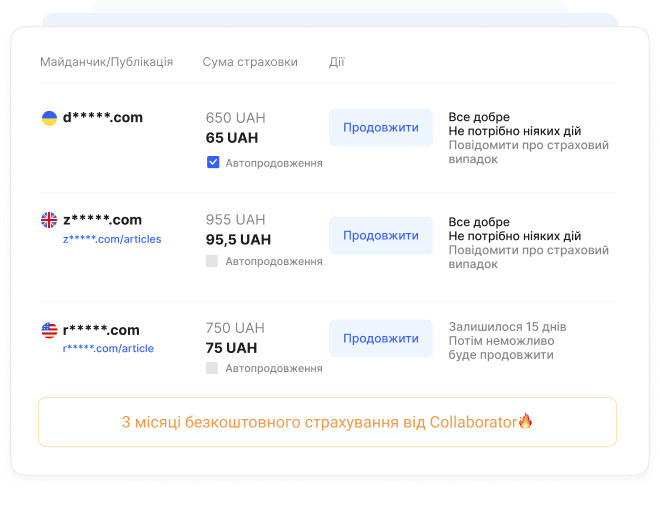Click the fire emoji in the Collaborator banner

(525, 421)
